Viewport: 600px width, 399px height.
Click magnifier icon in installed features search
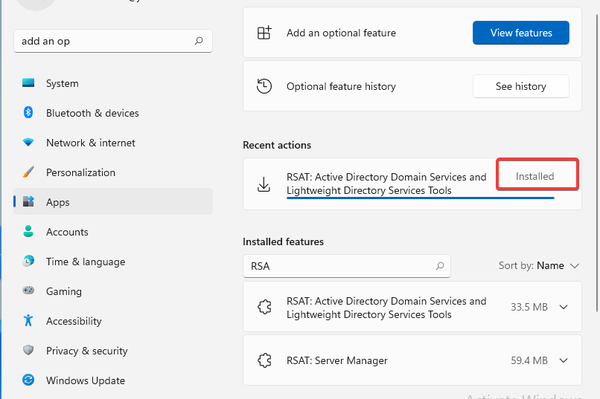coord(440,265)
